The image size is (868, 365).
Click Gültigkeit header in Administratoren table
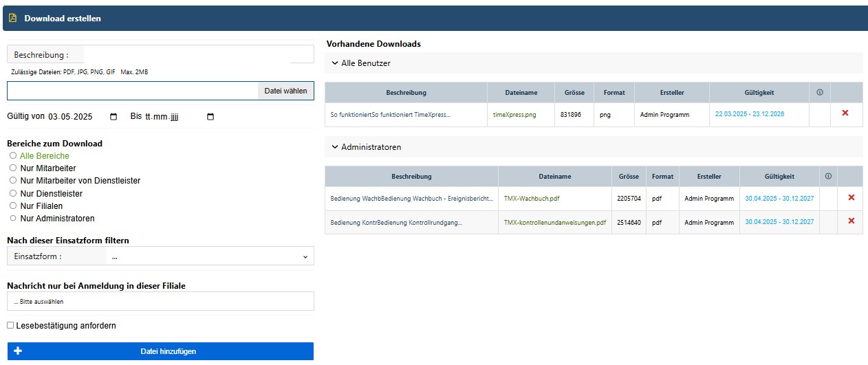coord(779,177)
